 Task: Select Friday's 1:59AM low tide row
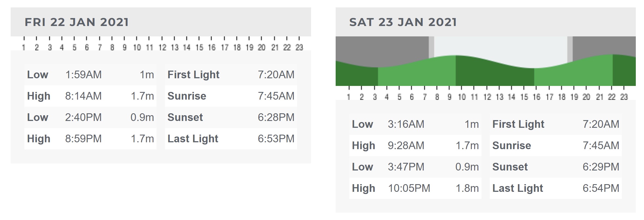[x=90, y=75]
